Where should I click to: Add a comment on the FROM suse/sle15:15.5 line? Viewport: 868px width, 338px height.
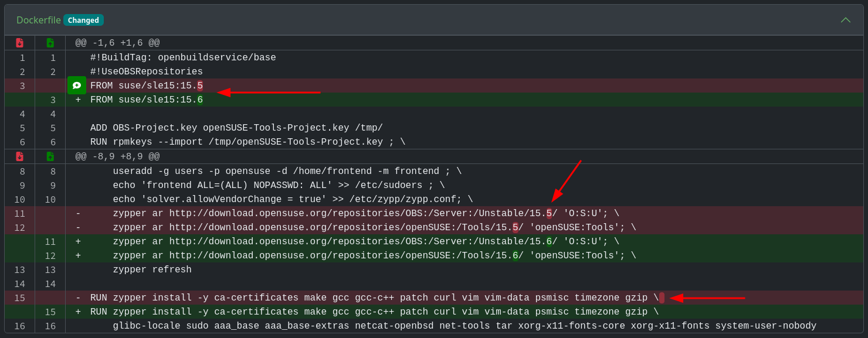pyautogui.click(x=77, y=85)
